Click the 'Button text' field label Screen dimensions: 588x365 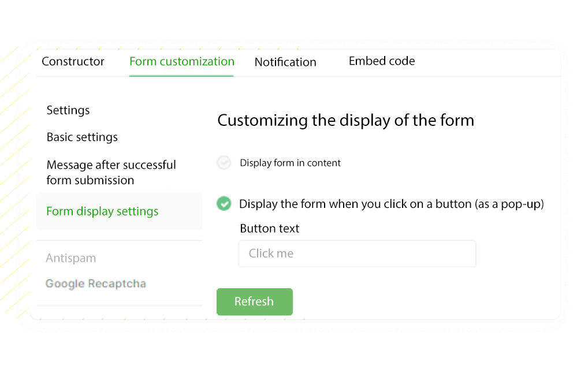coord(270,229)
